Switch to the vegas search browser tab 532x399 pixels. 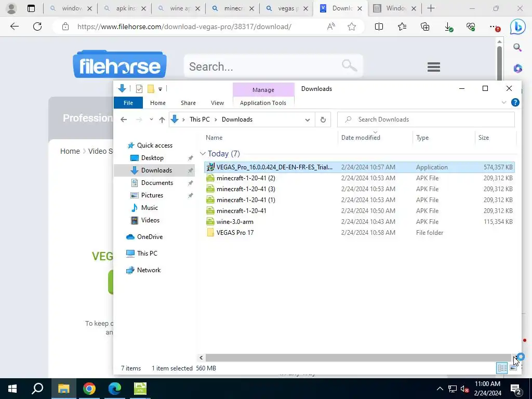[286, 8]
